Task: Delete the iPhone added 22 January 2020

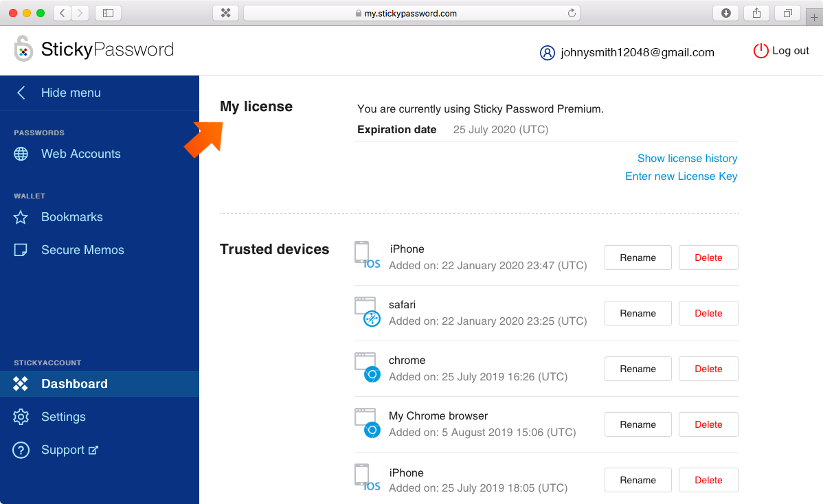Action: point(708,257)
